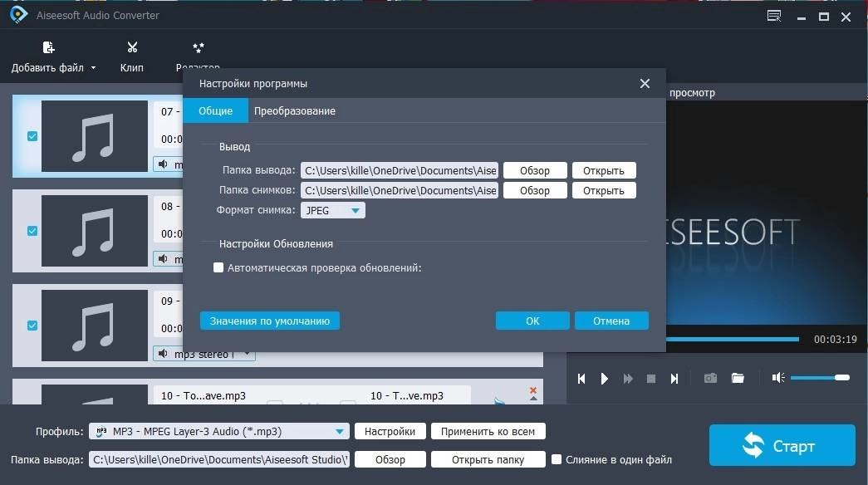This screenshot has height=485, width=868.
Task: Fast forward the preview
Action: point(628,379)
